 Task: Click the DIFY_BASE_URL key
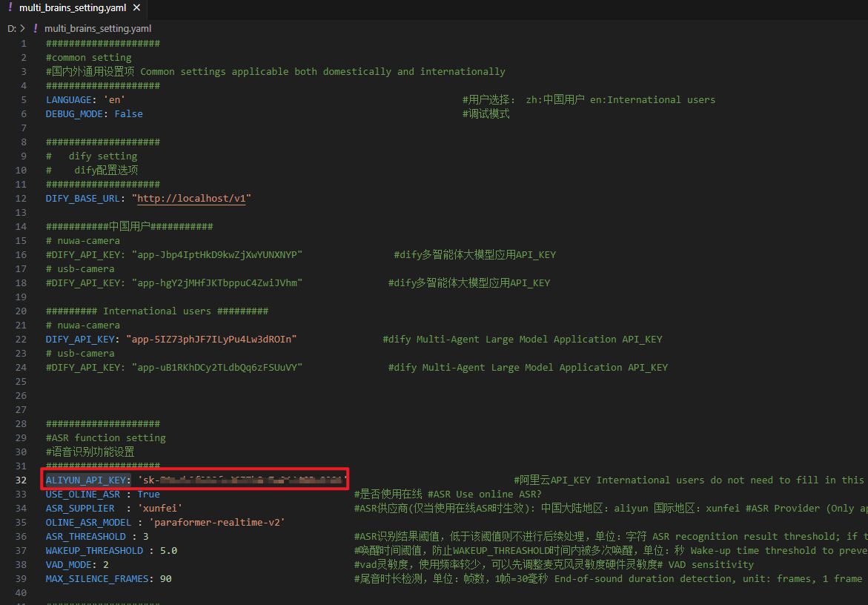coord(83,199)
